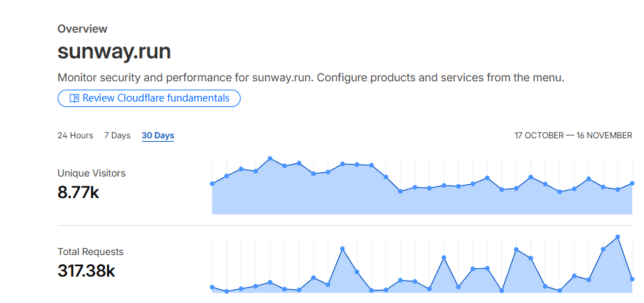
Task: Select the 30 Days time range
Action: 158,136
